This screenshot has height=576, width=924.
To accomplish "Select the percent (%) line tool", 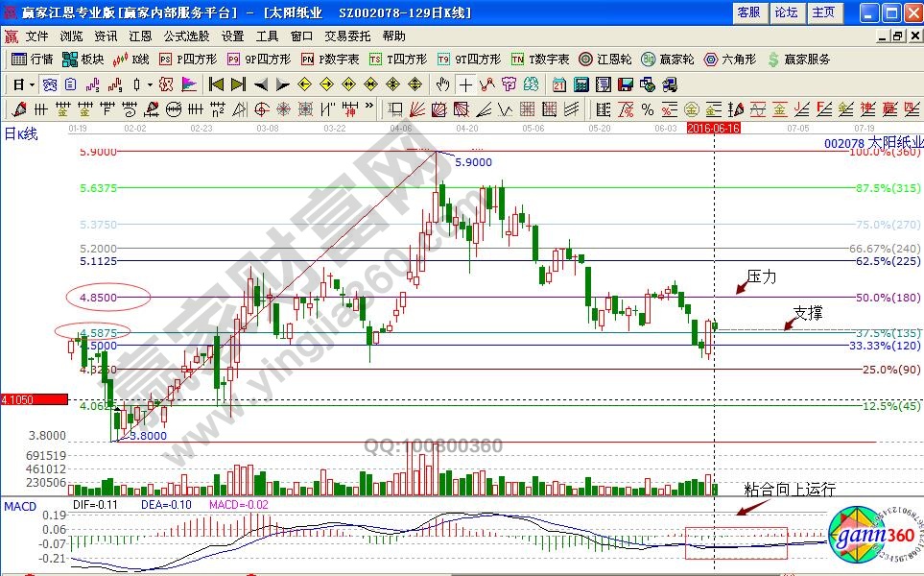I will click(648, 108).
